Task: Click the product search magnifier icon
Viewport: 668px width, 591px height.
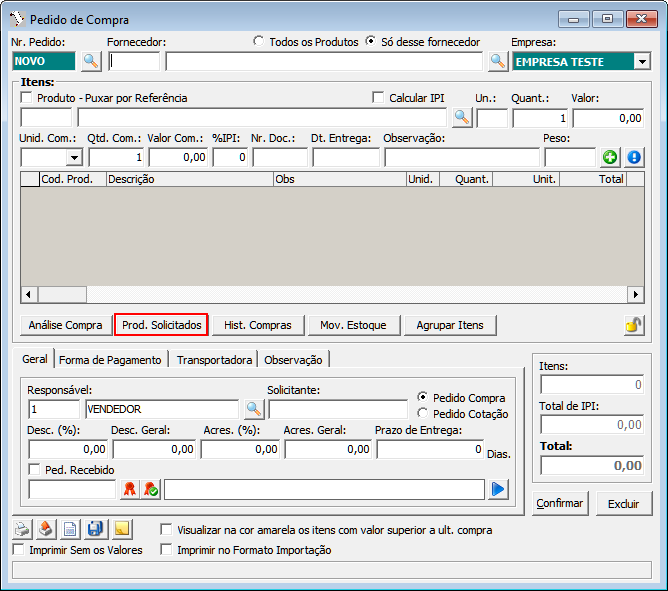Action: [461, 118]
